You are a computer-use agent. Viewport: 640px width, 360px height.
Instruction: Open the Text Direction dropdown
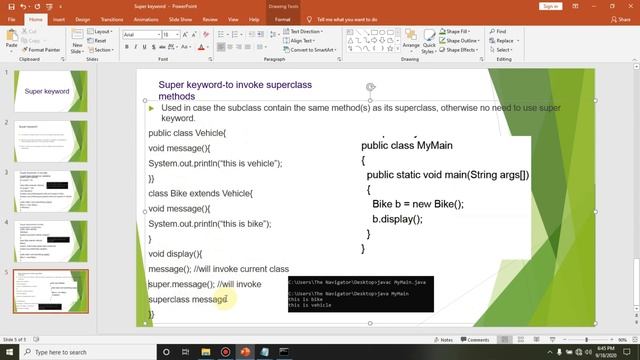tap(303, 31)
